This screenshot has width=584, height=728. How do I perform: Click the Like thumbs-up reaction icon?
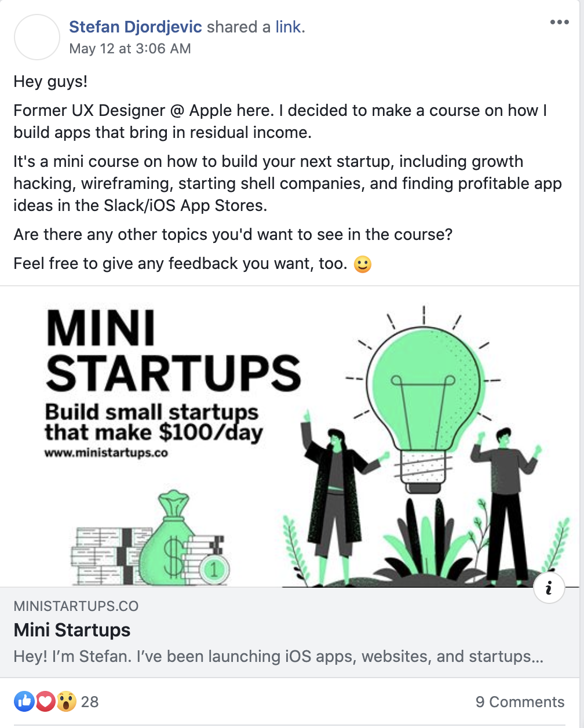pyautogui.click(x=24, y=701)
